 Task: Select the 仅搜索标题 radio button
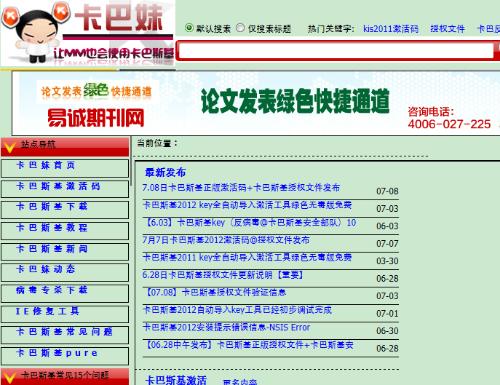click(x=240, y=28)
